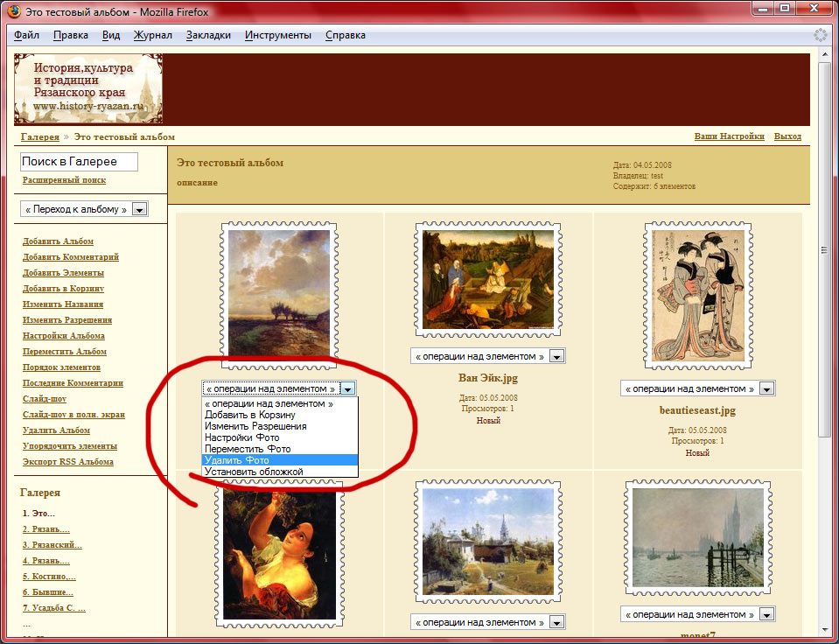Open the Расширенный поиск link
This screenshot has height=644, width=839.
[x=64, y=180]
